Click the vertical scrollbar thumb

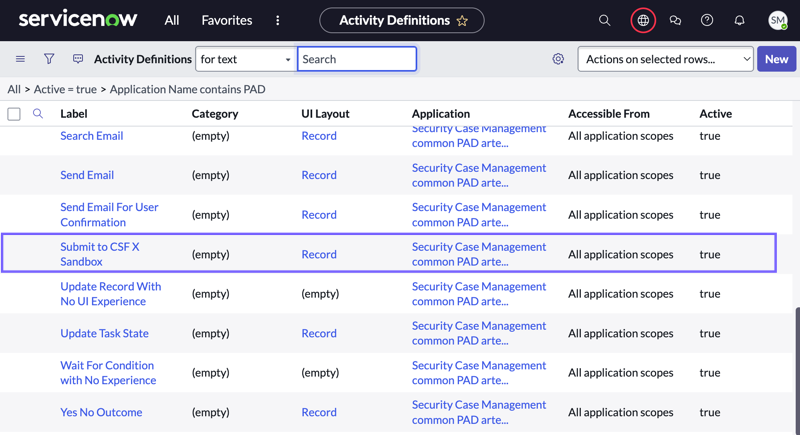[797, 370]
